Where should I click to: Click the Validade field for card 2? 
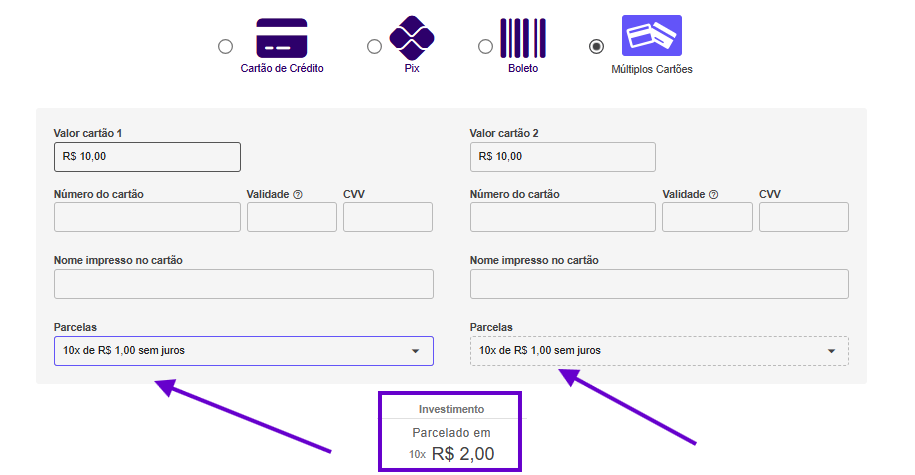coord(707,217)
